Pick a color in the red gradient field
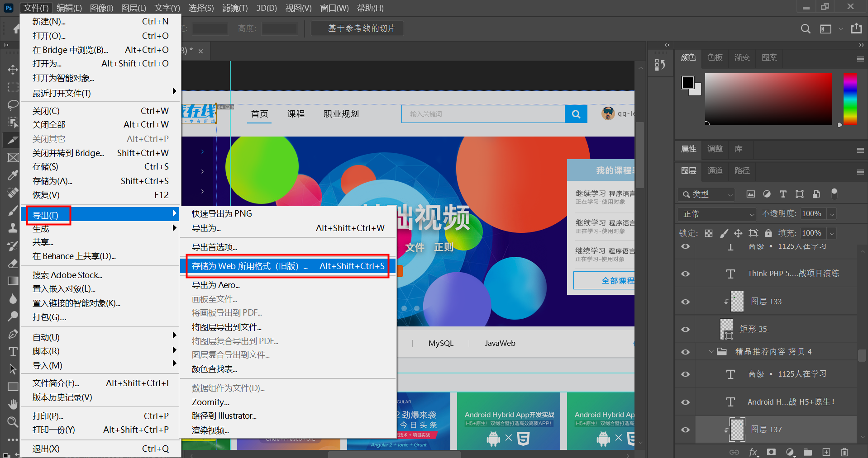This screenshot has height=458, width=868. click(768, 99)
